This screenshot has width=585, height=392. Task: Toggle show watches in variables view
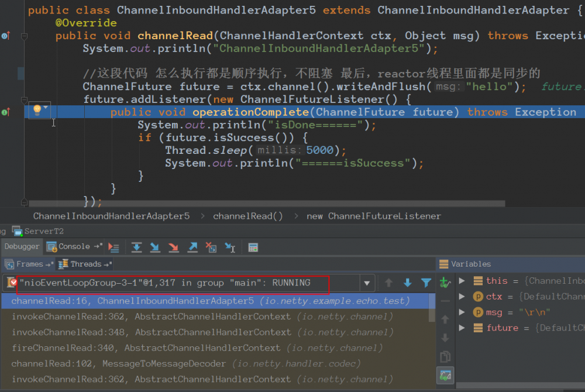445,375
